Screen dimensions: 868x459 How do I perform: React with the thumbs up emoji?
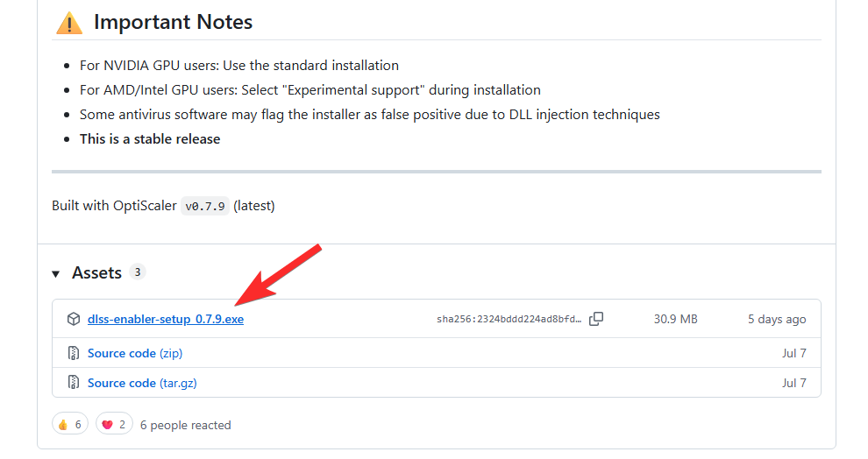coord(69,425)
